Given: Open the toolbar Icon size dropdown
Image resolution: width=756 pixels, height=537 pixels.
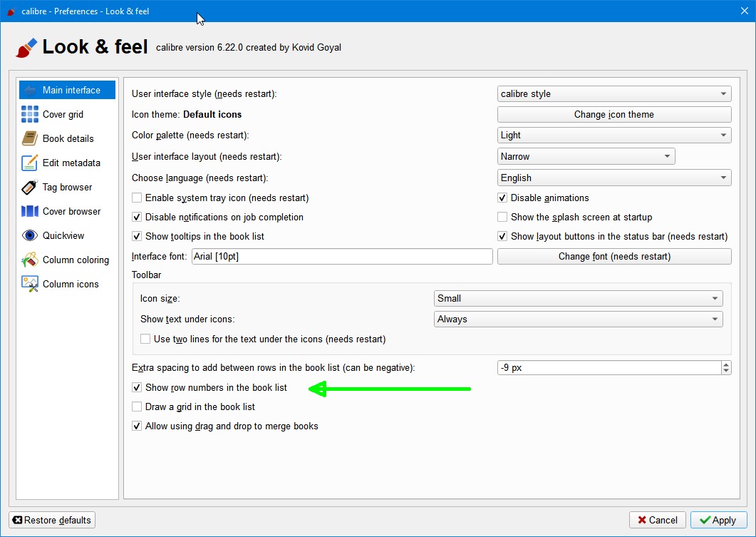Looking at the screenshot, I should click(x=578, y=298).
